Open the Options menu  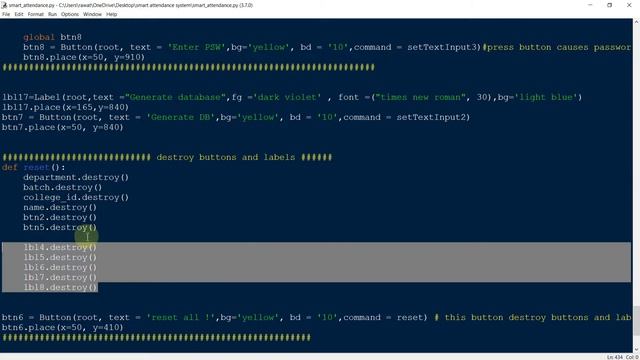pos(70,14)
